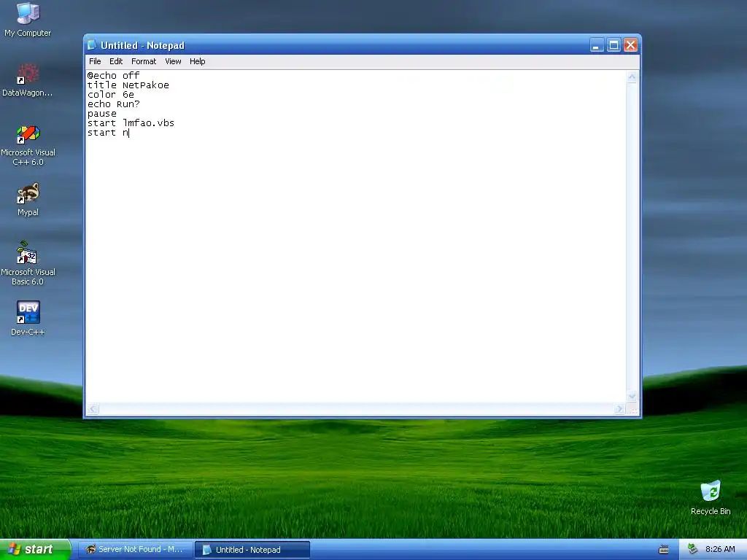Select Microsoft Visual Basic 6.0 shortcut
Screen dimensions: 747x560
pos(28,263)
